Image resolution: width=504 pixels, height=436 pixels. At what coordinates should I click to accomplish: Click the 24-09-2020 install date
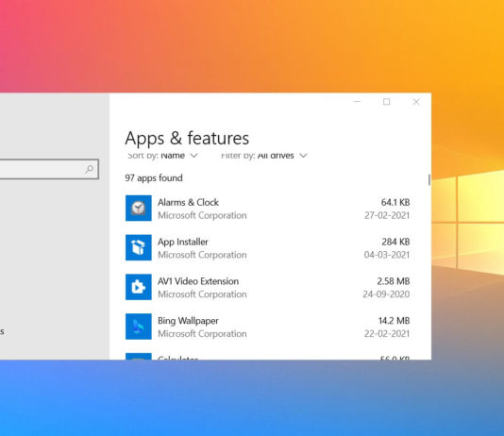[386, 294]
